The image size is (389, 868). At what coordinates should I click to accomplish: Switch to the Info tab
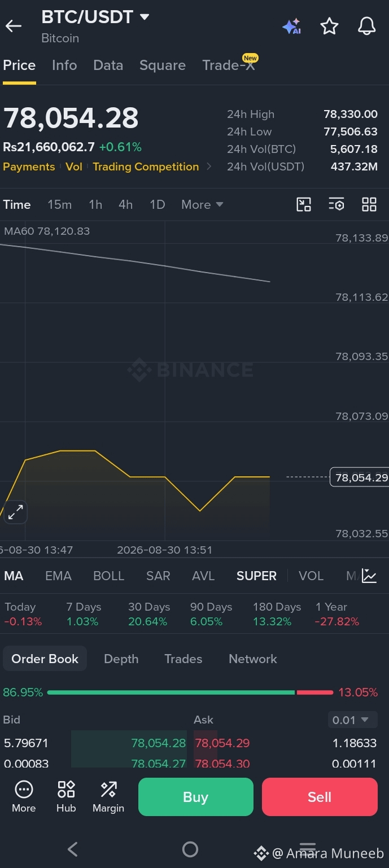click(x=64, y=65)
